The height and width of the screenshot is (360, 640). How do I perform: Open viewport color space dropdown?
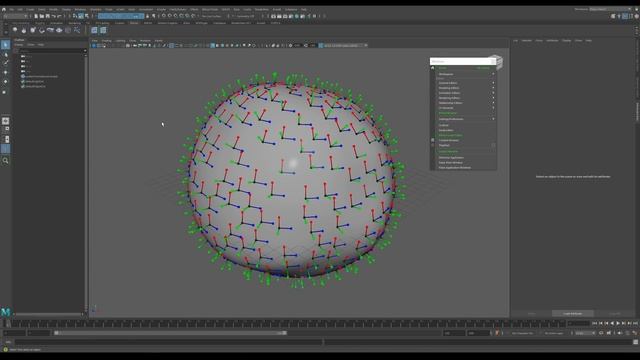tap(345, 46)
